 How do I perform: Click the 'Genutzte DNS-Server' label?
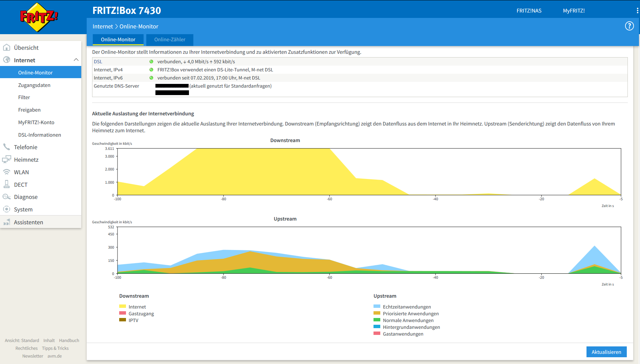pos(116,86)
